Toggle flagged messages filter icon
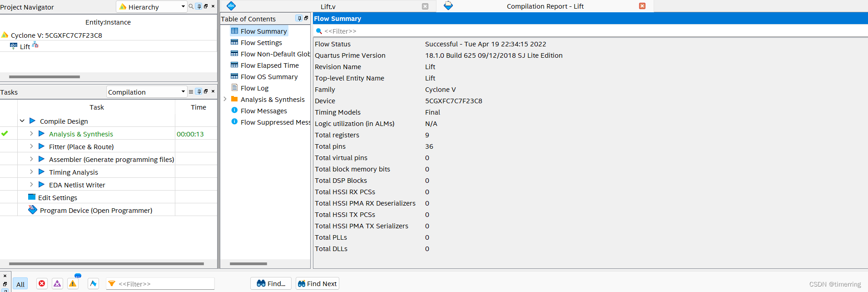 click(x=93, y=284)
